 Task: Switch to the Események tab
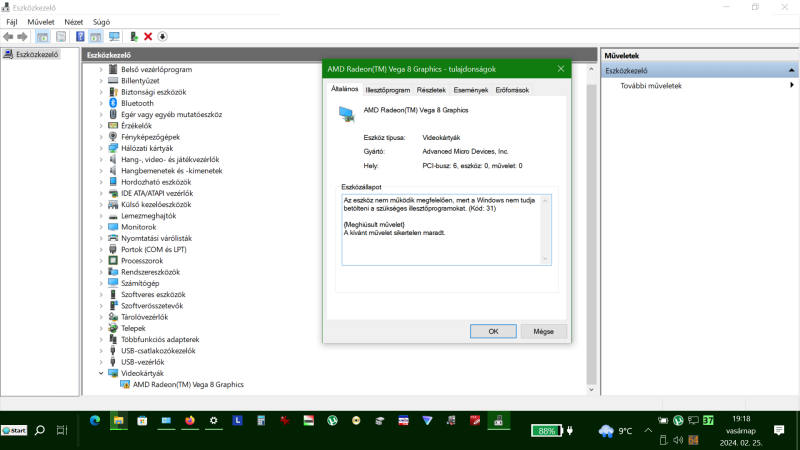pyautogui.click(x=470, y=90)
